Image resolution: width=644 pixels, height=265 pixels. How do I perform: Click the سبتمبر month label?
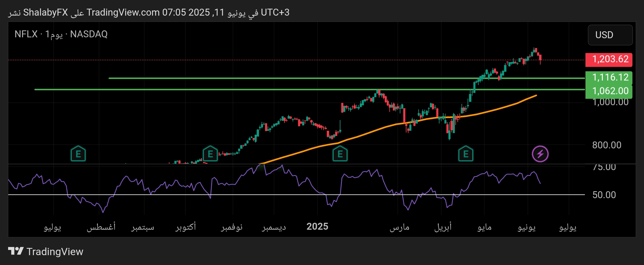coord(143,227)
